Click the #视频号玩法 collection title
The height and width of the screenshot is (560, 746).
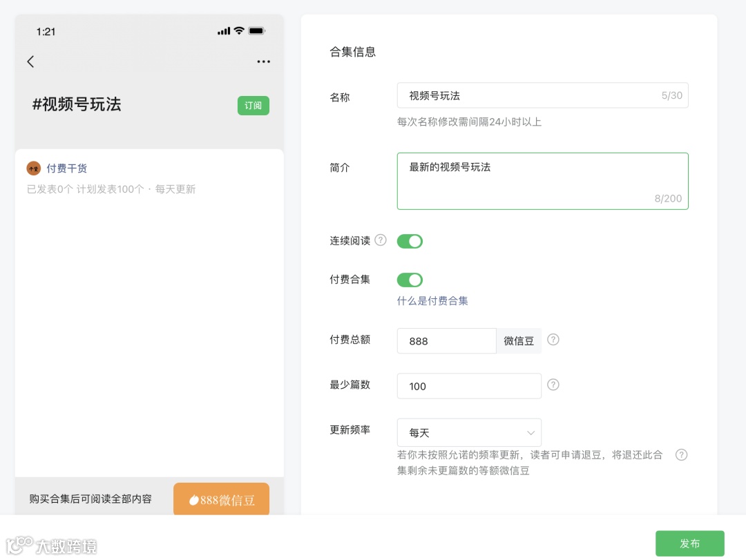(x=77, y=104)
